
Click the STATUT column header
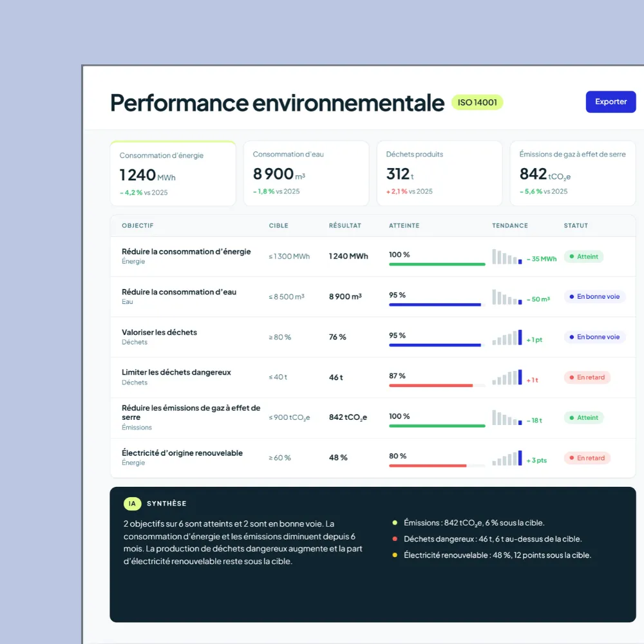(576, 225)
